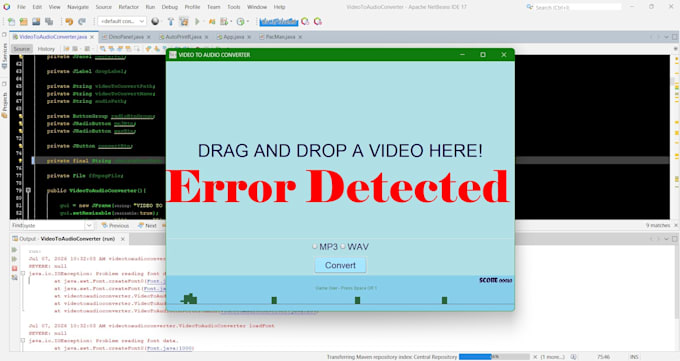This screenshot has height=361, width=680.
Task: Collapse the first java.io.IOException stack trace
Action: tap(23, 274)
